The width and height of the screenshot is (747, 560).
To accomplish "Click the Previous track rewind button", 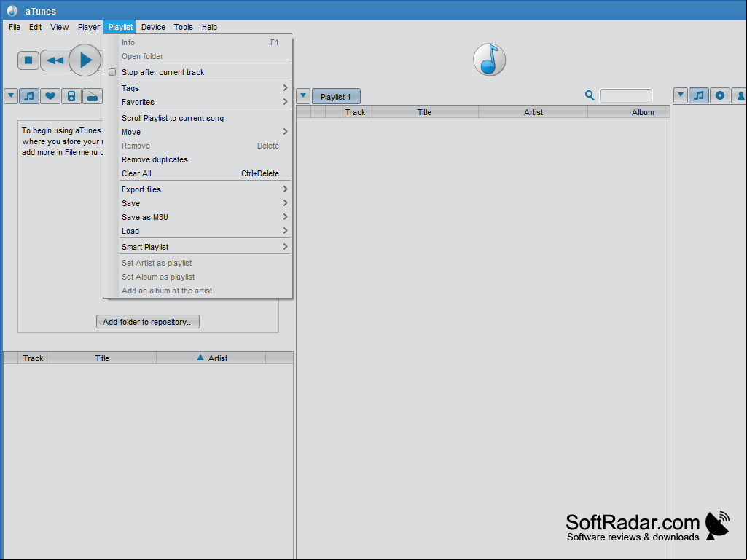I will (x=55, y=60).
